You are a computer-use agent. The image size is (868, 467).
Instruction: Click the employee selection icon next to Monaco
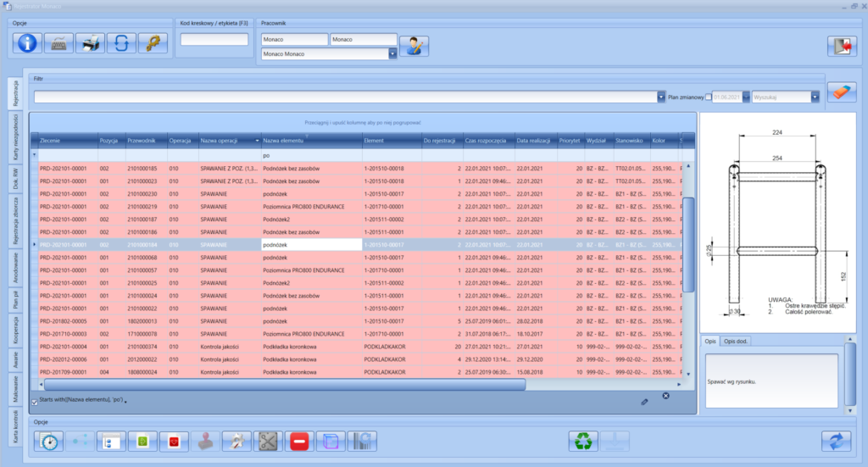click(414, 46)
